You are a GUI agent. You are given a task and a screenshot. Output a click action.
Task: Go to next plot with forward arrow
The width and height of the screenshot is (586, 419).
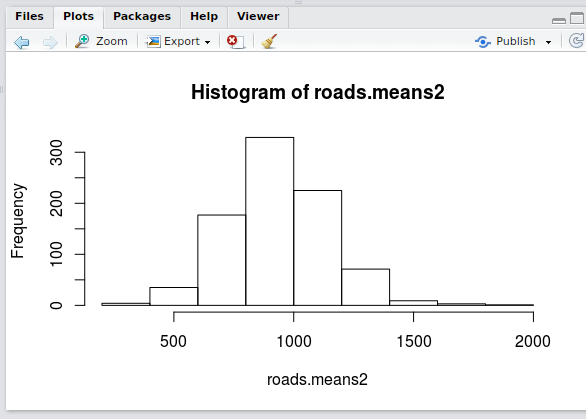tap(50, 42)
